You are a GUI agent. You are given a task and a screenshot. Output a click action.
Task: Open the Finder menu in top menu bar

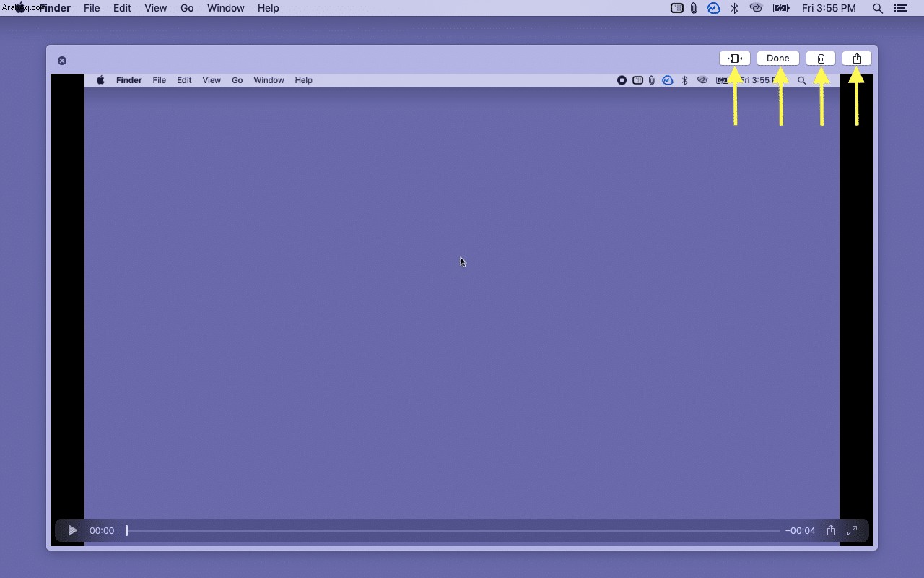pos(55,8)
